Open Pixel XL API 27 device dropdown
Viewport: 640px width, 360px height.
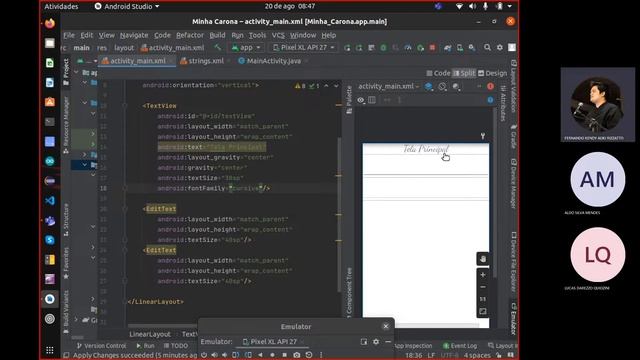[304, 48]
